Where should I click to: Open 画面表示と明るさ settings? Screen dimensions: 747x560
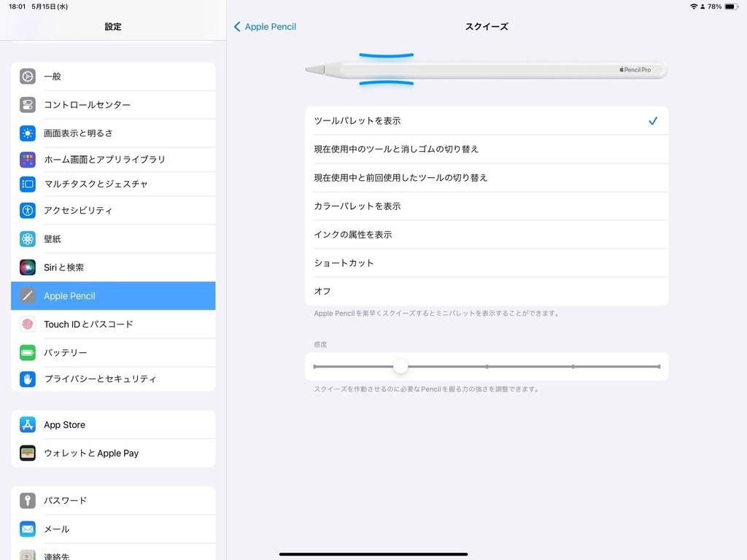point(113,133)
